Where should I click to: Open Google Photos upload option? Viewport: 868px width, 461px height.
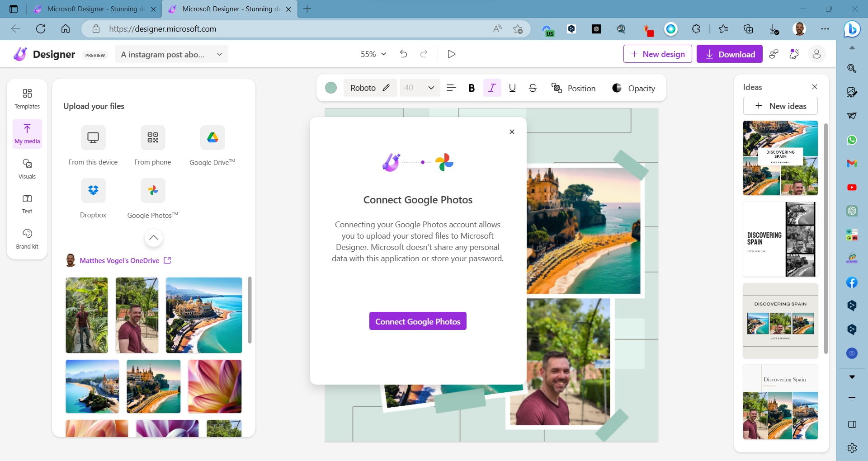point(153,190)
